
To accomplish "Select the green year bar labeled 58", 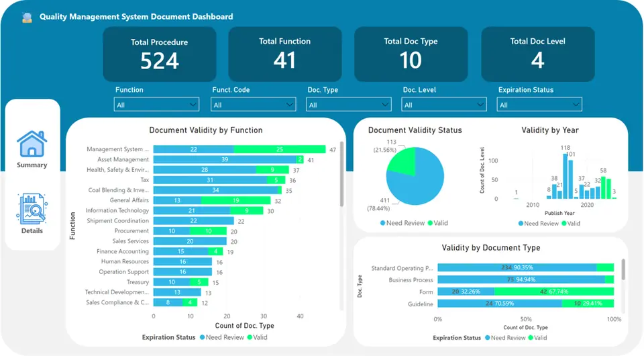I will [603, 187].
